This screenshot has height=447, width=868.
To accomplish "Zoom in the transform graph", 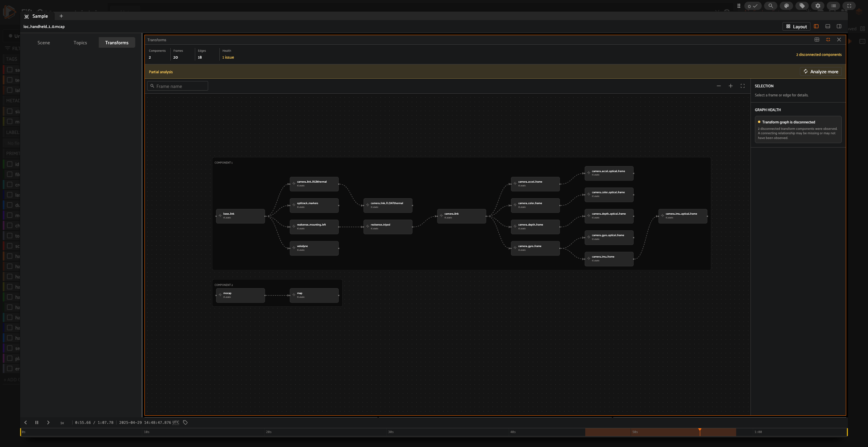I will pos(730,86).
